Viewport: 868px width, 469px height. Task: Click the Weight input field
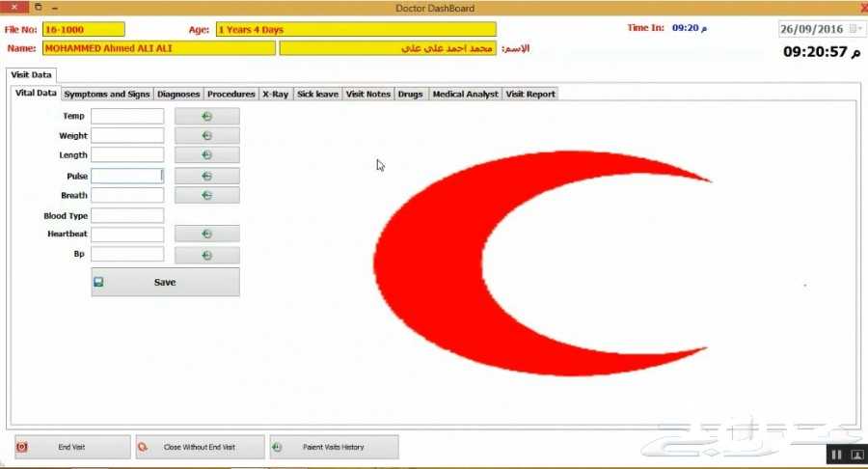click(x=127, y=136)
